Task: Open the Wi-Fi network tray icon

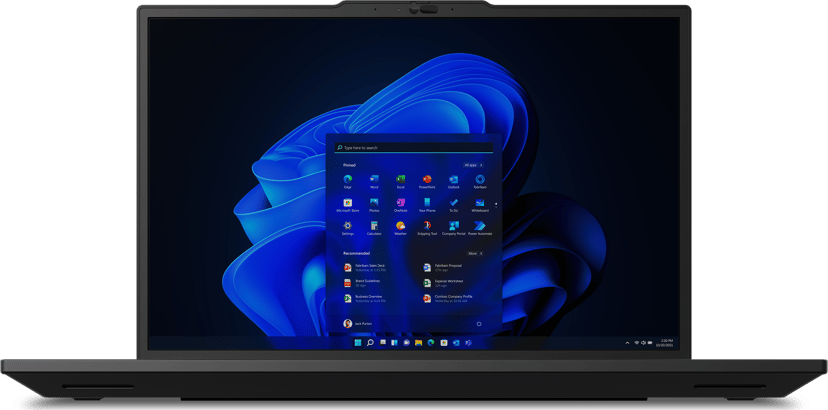Action: coord(637,342)
